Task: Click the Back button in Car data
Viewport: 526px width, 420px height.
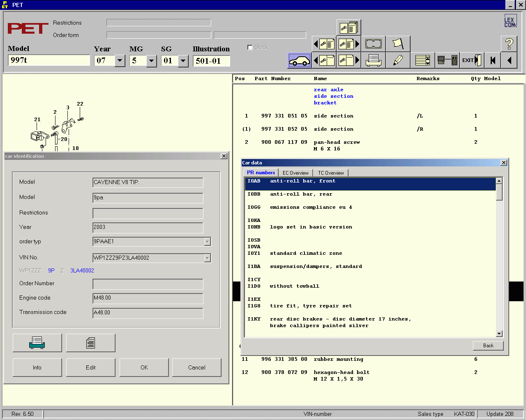Action: tap(488, 346)
